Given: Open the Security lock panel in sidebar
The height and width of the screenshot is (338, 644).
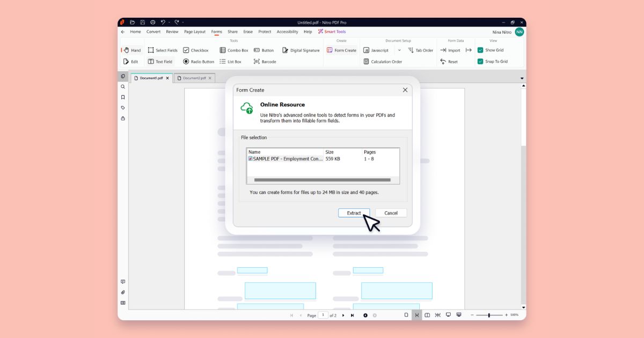Looking at the screenshot, I should (x=123, y=118).
